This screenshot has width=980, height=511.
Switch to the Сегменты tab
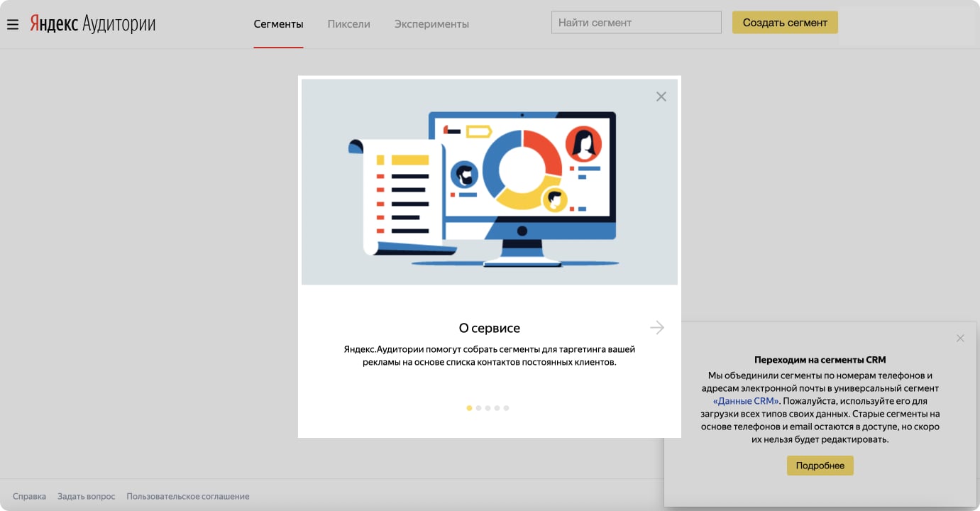pyautogui.click(x=278, y=24)
